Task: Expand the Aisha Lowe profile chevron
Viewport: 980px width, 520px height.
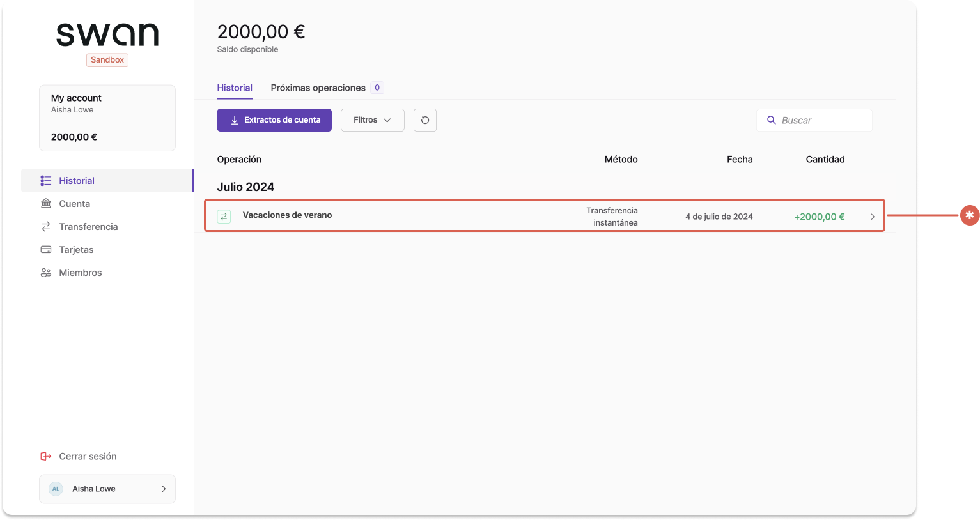Action: point(164,489)
